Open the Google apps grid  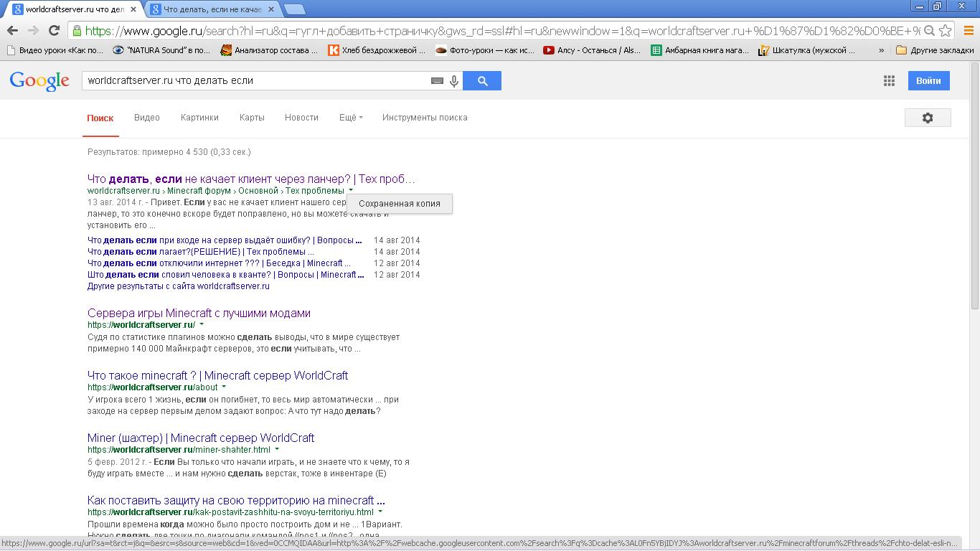[x=889, y=81]
